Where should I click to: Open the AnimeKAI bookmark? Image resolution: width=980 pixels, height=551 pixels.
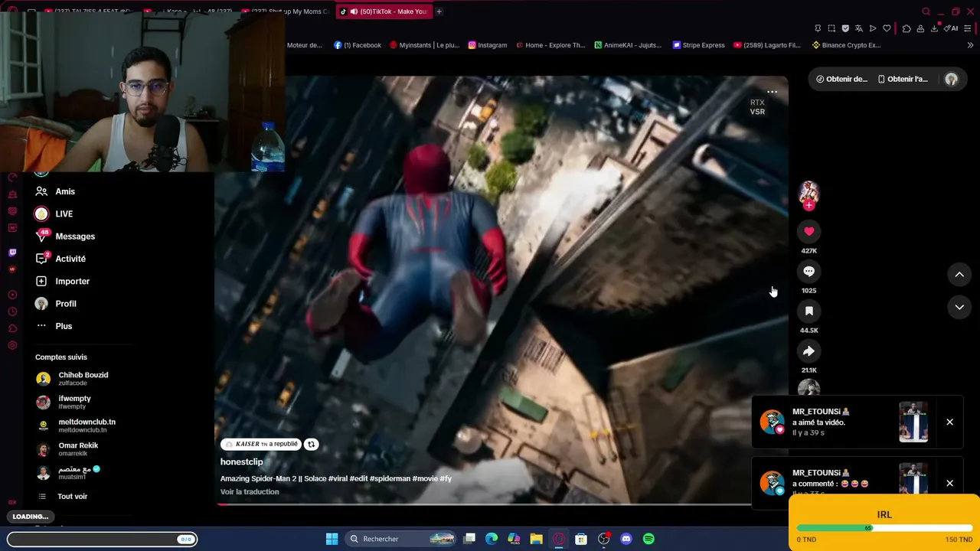[x=628, y=45]
